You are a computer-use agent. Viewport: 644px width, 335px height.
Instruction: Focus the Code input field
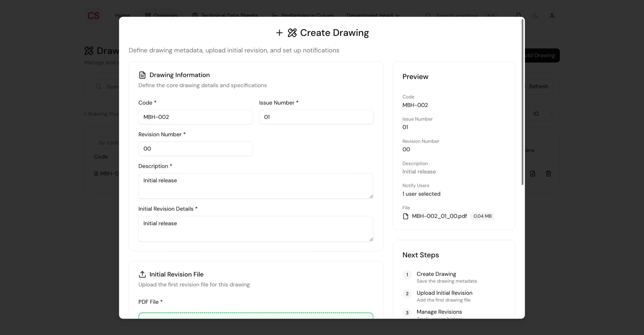pyautogui.click(x=195, y=117)
